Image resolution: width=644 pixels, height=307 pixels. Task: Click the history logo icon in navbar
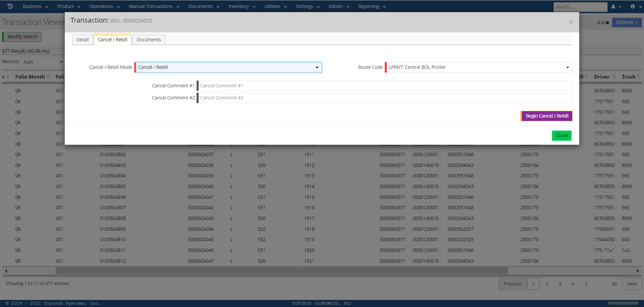click(10, 6)
